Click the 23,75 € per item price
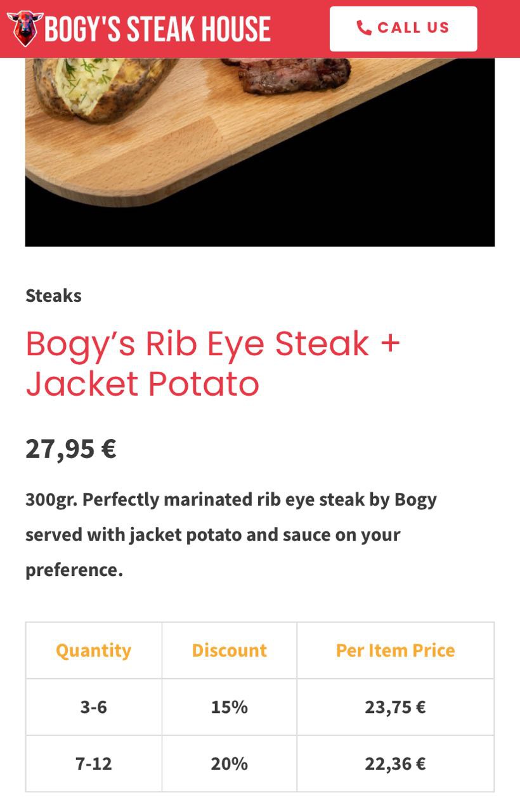Image resolution: width=520 pixels, height=812 pixels. point(395,707)
